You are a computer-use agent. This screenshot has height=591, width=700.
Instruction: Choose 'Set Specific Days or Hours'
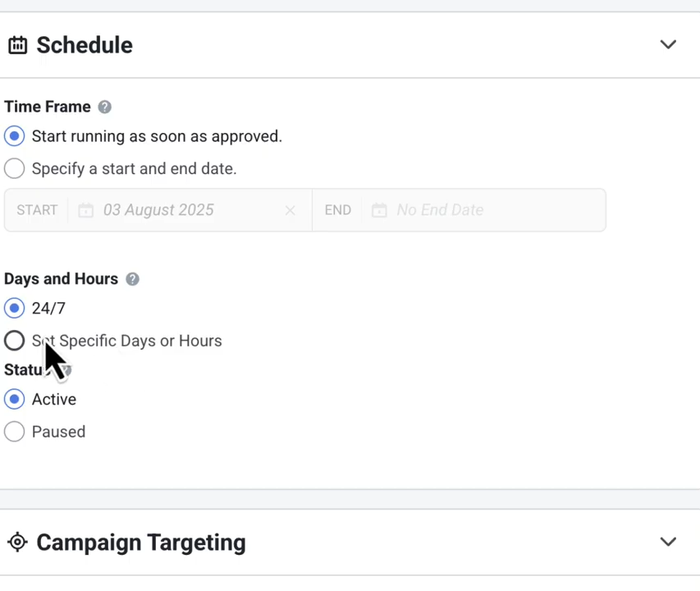click(14, 341)
